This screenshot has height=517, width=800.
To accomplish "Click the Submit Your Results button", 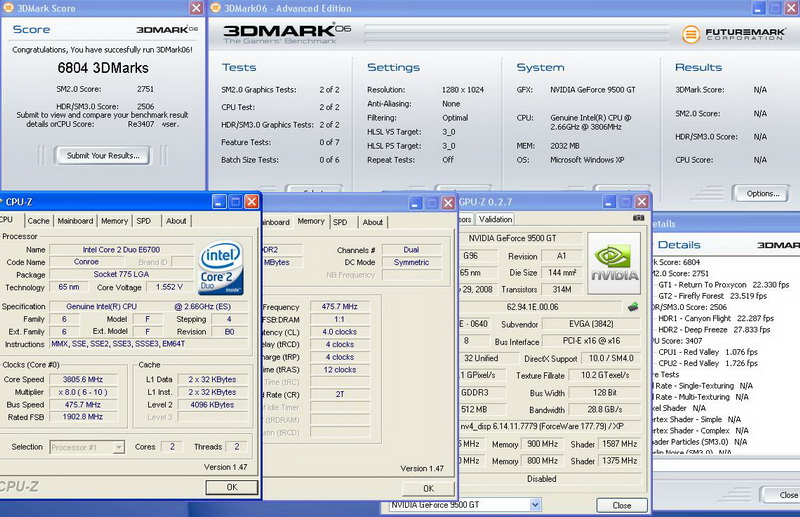I will (103, 156).
